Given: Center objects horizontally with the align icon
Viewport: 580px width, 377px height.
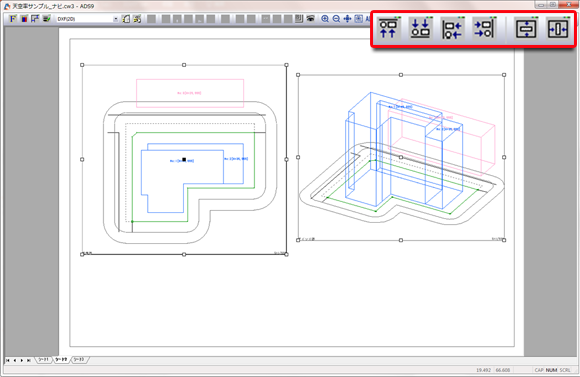Looking at the screenshot, I should tap(558, 28).
